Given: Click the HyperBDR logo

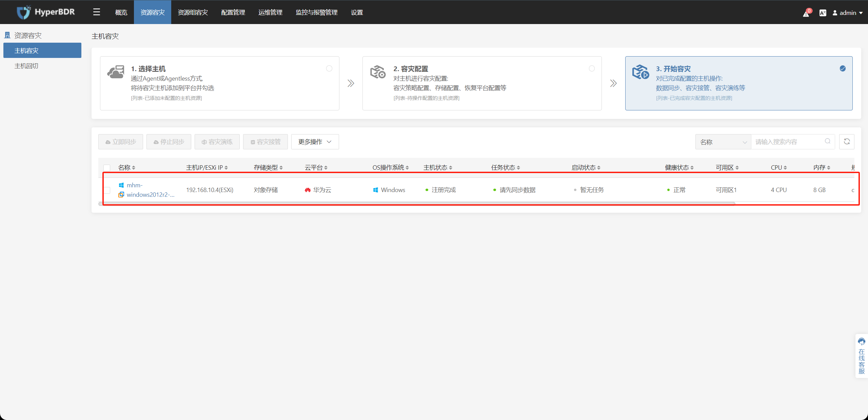Looking at the screenshot, I should click(46, 12).
